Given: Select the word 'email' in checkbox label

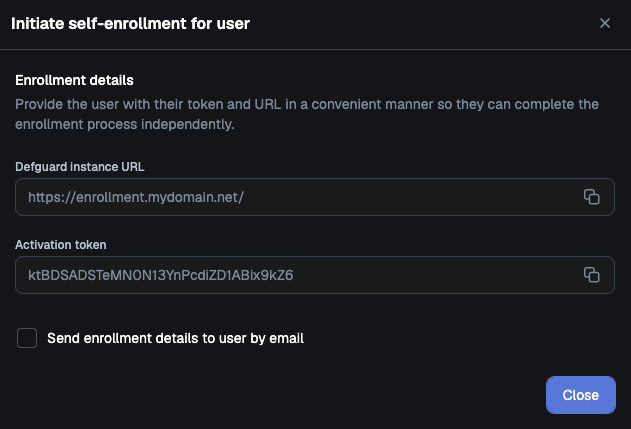Looking at the screenshot, I should point(287,338).
